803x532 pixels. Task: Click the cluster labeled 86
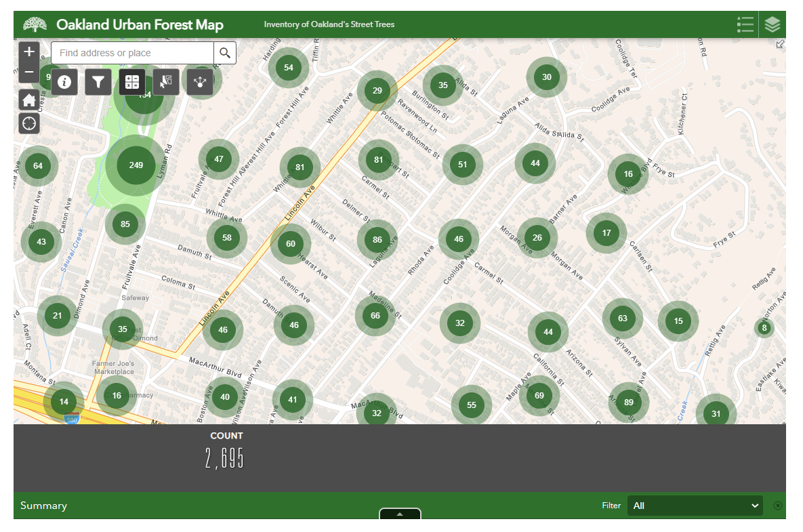[x=377, y=240]
